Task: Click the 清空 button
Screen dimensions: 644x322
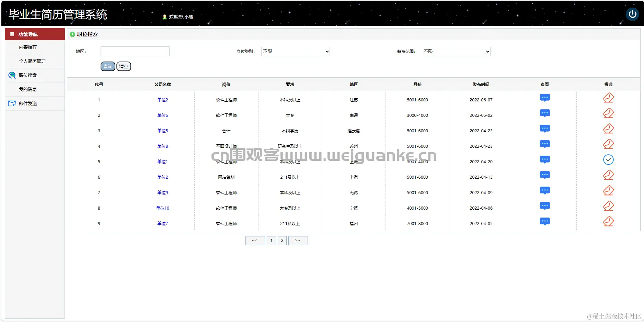Action: [x=124, y=66]
